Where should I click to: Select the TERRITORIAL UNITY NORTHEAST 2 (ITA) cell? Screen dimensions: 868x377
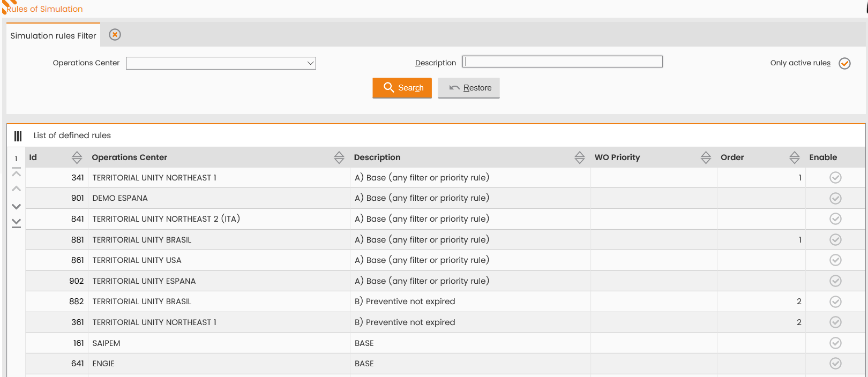(x=219, y=219)
